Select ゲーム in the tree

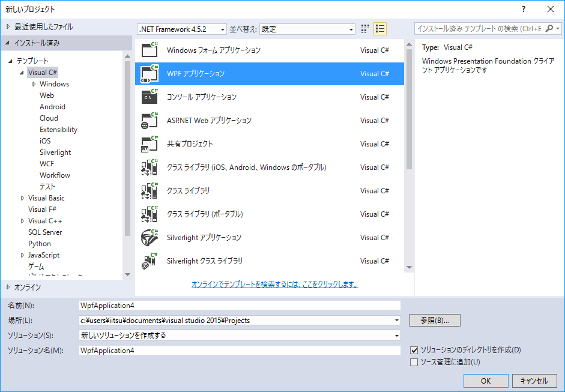click(x=36, y=267)
